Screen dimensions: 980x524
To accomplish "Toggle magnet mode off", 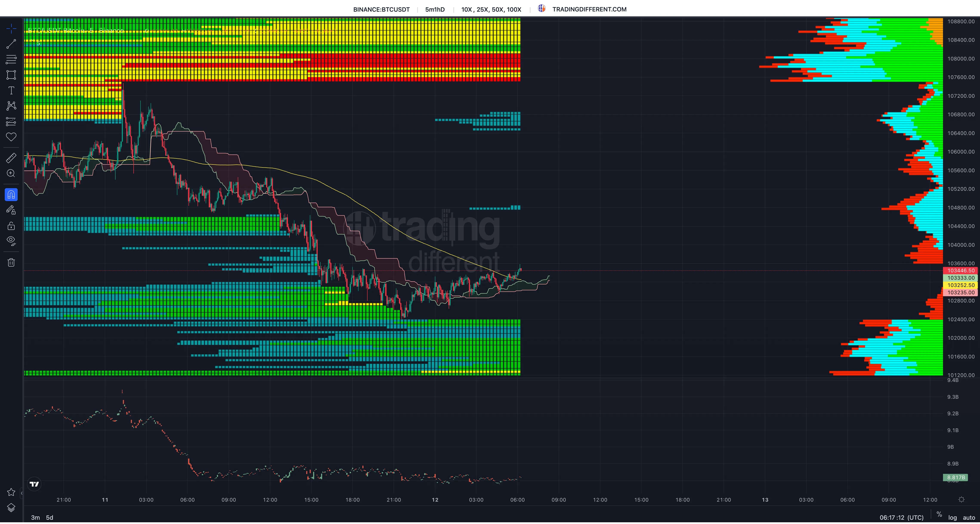I will tap(11, 195).
